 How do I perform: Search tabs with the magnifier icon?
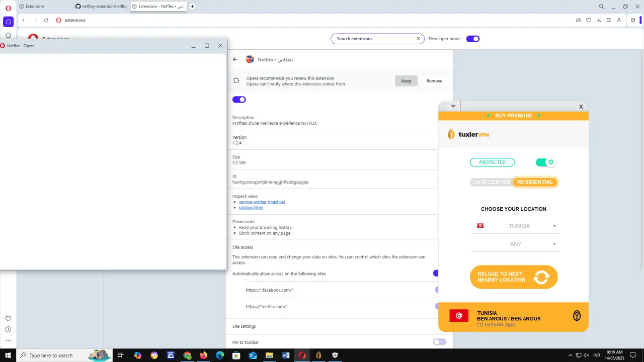click(x=601, y=7)
